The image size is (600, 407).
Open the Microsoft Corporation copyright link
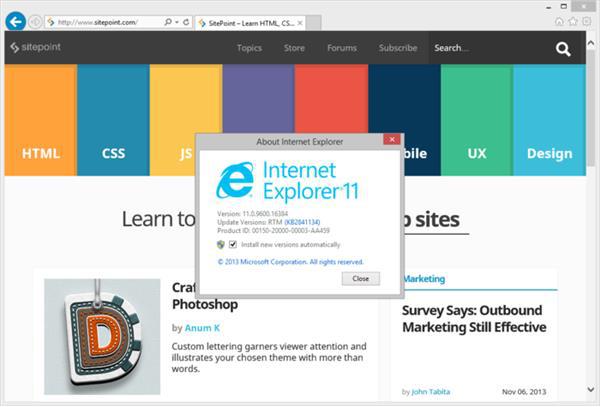pyautogui.click(x=290, y=262)
